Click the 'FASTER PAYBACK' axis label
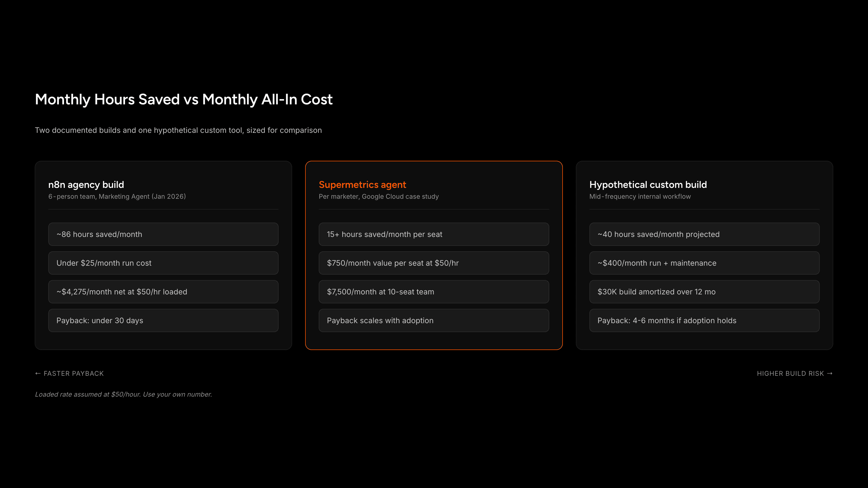The width and height of the screenshot is (868, 488). tap(69, 374)
